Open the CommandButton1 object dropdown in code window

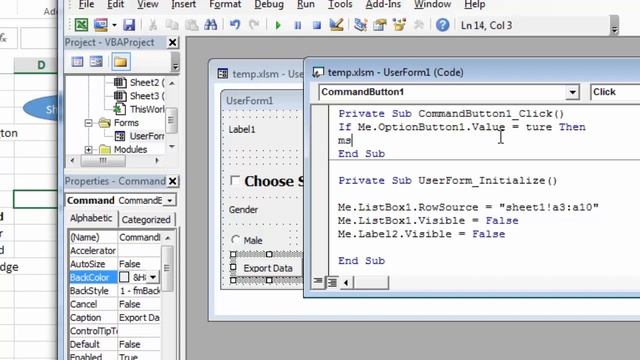572,92
